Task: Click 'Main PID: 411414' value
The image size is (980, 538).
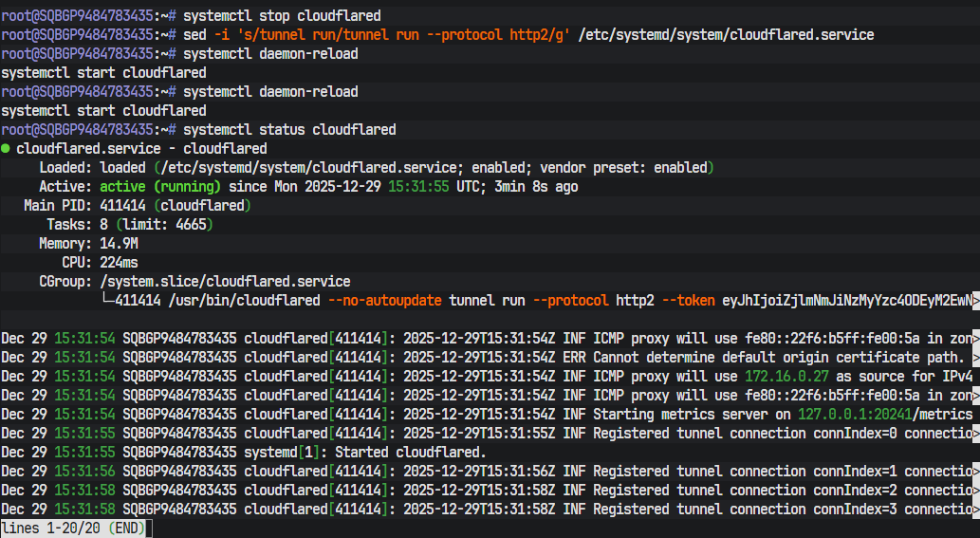Action: tap(84, 206)
